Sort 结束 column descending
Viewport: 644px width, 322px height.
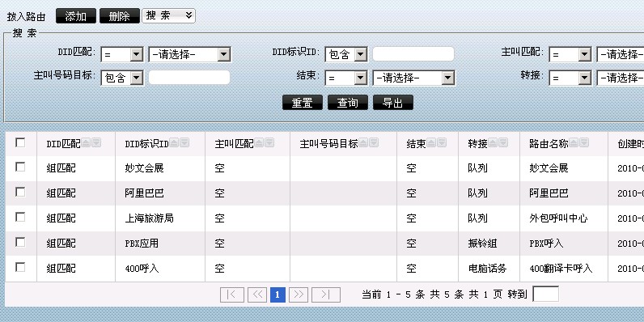coord(442,143)
